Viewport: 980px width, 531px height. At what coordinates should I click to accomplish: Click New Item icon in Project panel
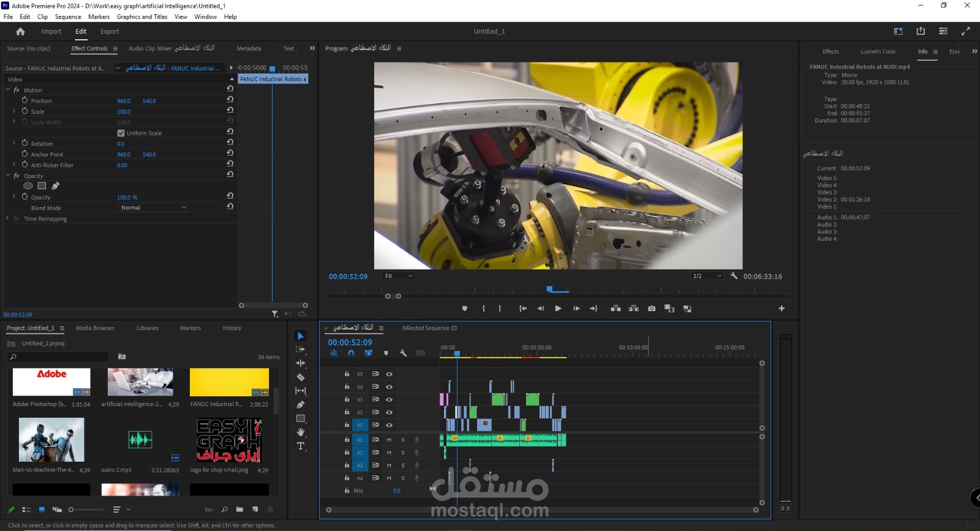255,510
